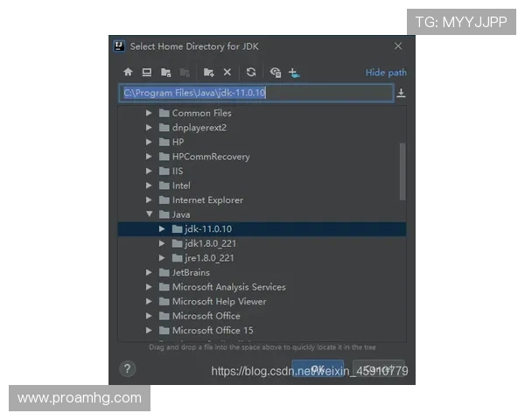This screenshot has height=420, width=525.
Task: Click the Delete (X) toolbar icon
Action: pyautogui.click(x=227, y=73)
